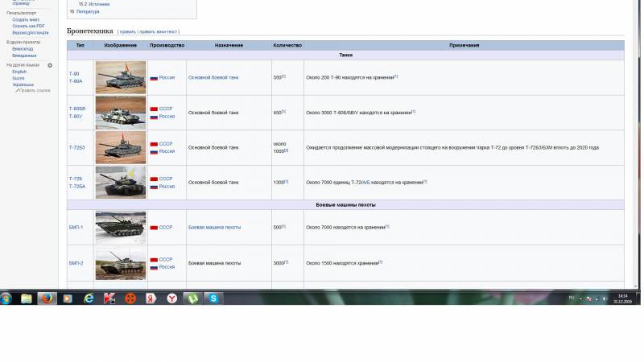Viewport: 644px width, 362px height.
Task: Open the English language version link
Action: (x=19, y=72)
